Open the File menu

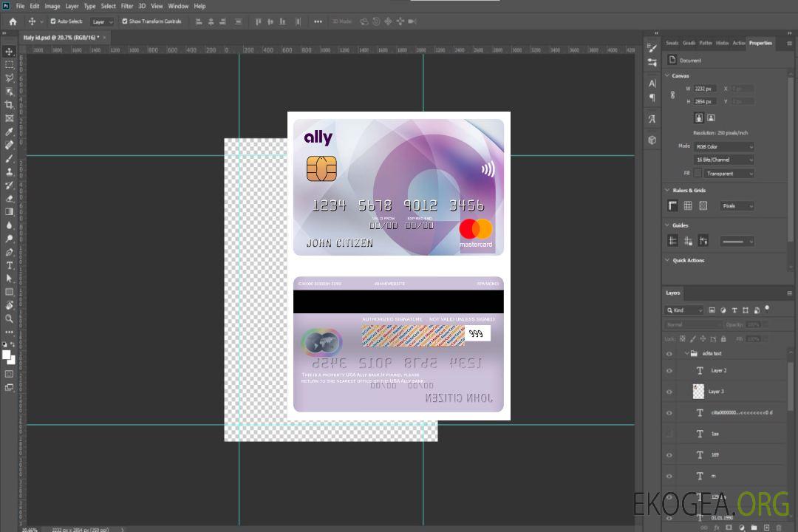[x=21, y=6]
